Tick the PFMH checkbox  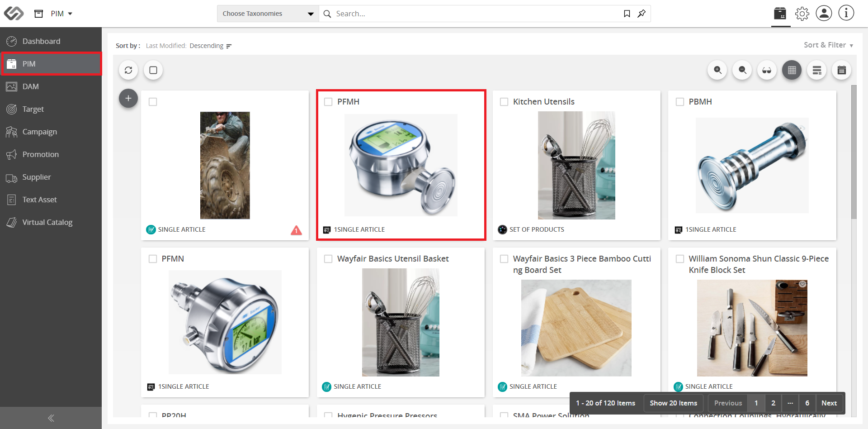(x=329, y=102)
